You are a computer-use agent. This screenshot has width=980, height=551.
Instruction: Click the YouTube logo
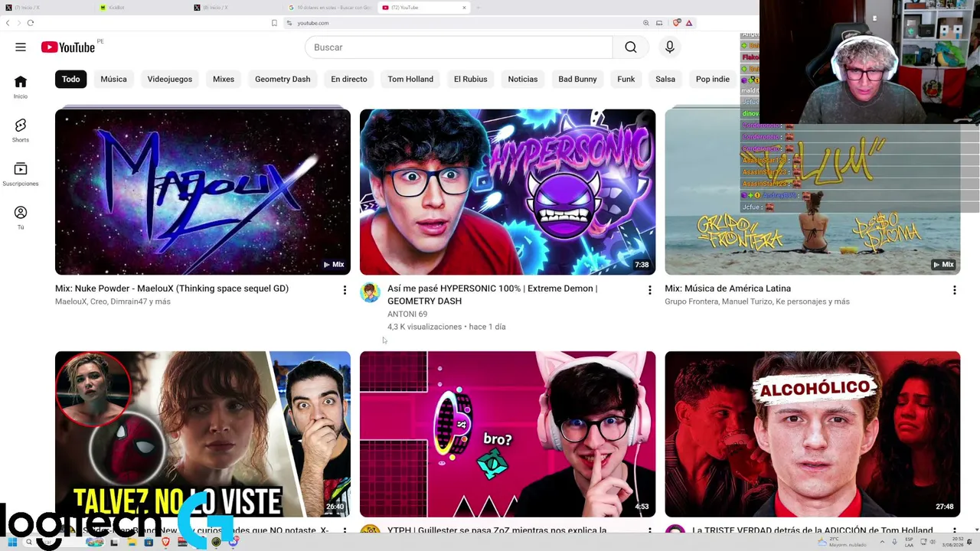coord(68,47)
